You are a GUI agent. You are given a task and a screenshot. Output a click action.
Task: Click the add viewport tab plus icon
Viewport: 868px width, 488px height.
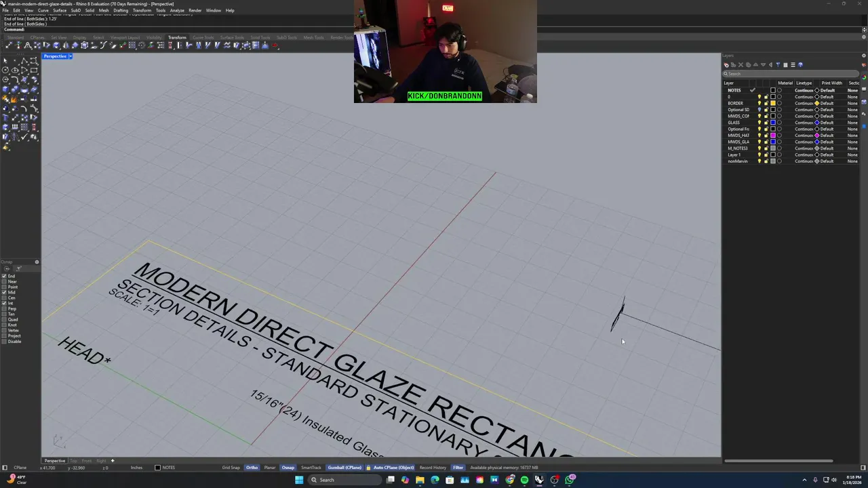tap(113, 461)
